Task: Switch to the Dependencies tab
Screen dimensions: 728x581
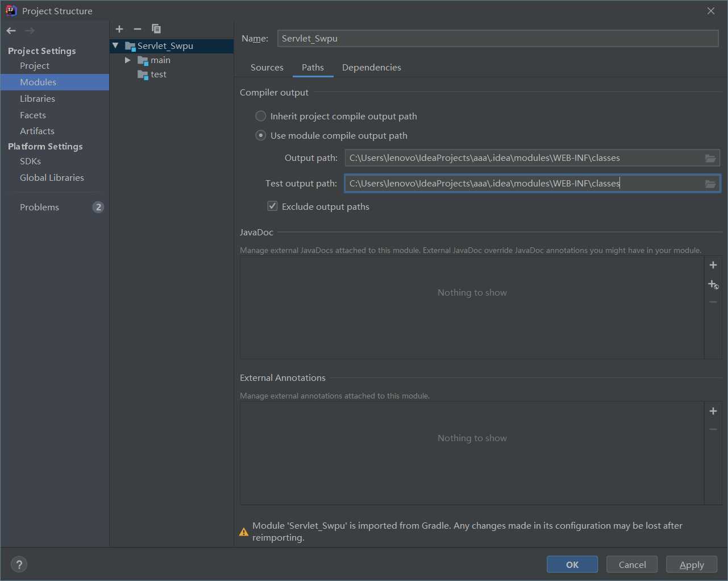Action: 372,67
